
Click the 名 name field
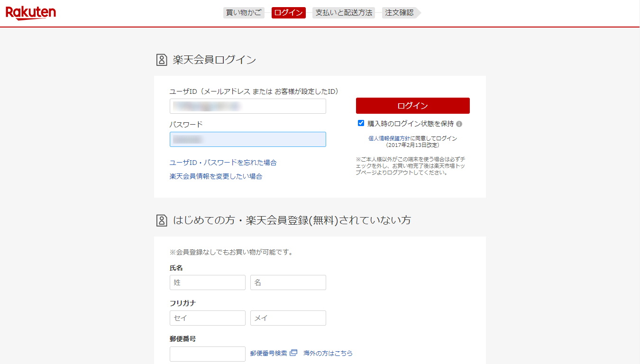click(288, 282)
